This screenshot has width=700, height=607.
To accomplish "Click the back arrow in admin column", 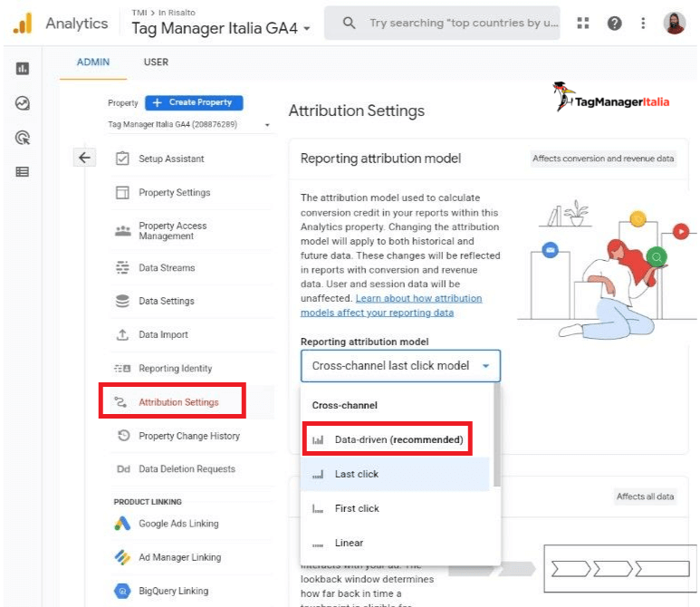I will (x=84, y=158).
